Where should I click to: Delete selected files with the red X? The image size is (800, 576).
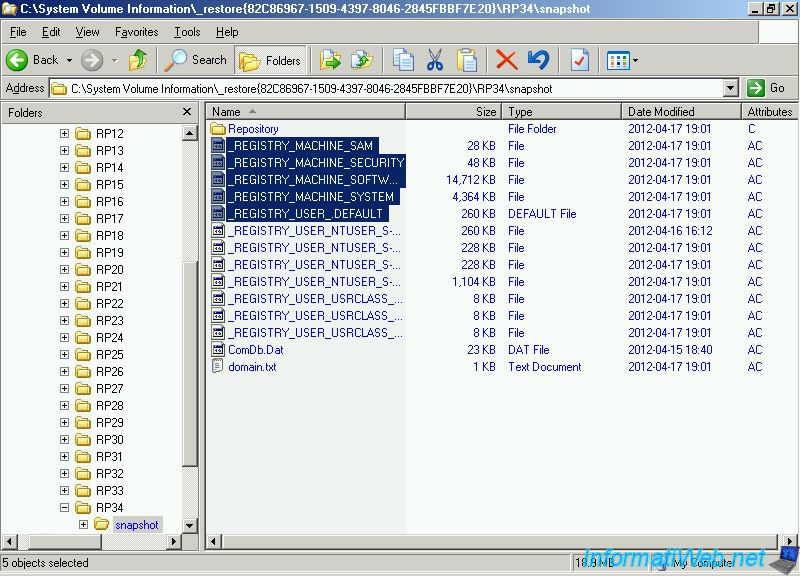point(506,59)
